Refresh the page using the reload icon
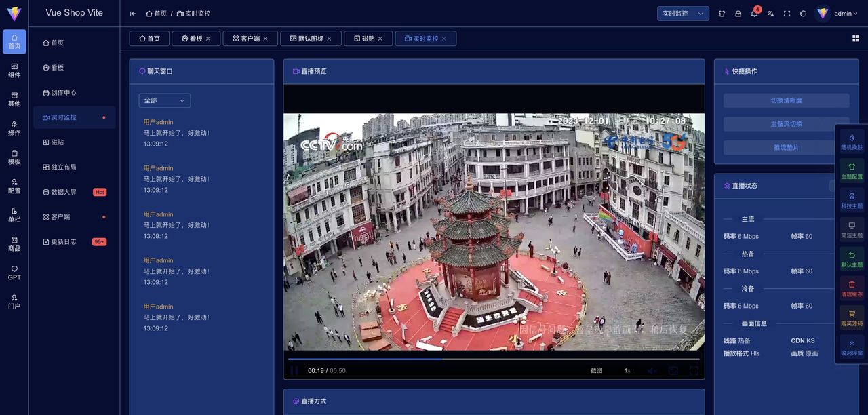The image size is (868, 415). (802, 13)
